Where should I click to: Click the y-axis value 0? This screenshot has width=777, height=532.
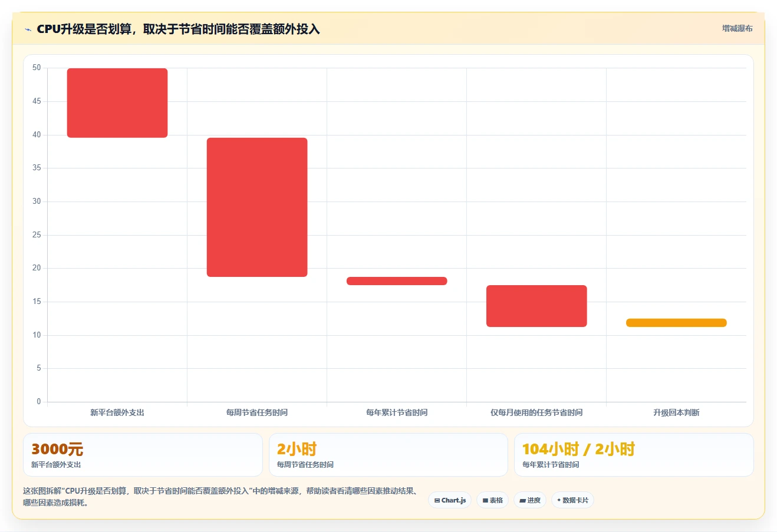click(x=39, y=402)
